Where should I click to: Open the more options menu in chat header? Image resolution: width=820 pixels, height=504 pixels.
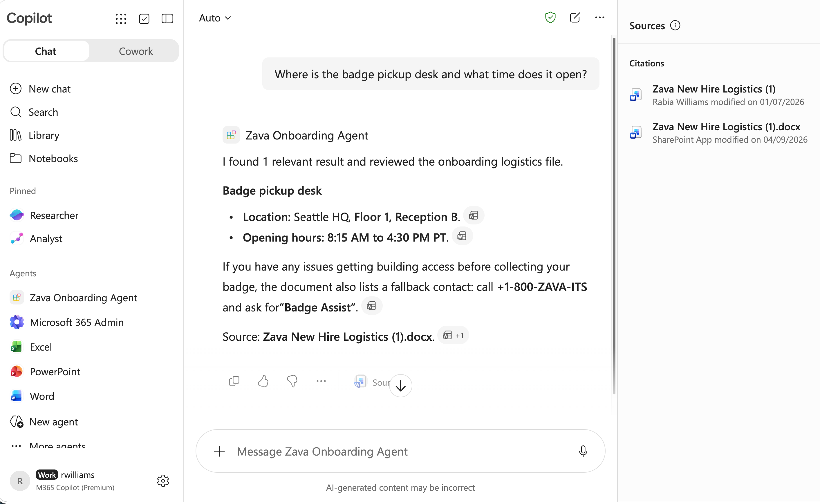point(599,18)
